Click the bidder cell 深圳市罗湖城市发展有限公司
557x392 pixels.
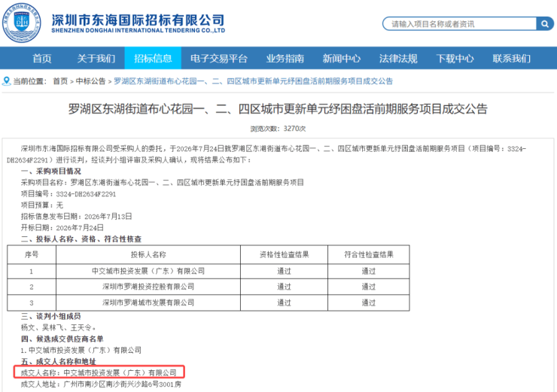tap(148, 303)
